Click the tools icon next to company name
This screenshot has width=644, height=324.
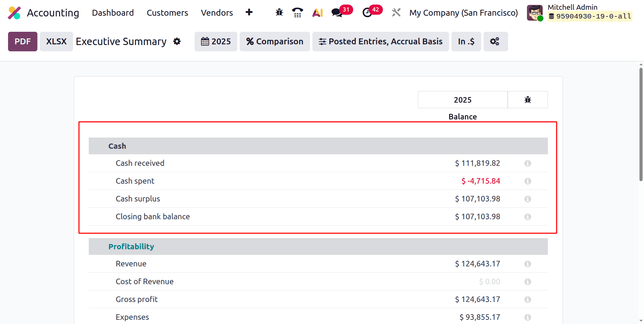click(x=396, y=12)
